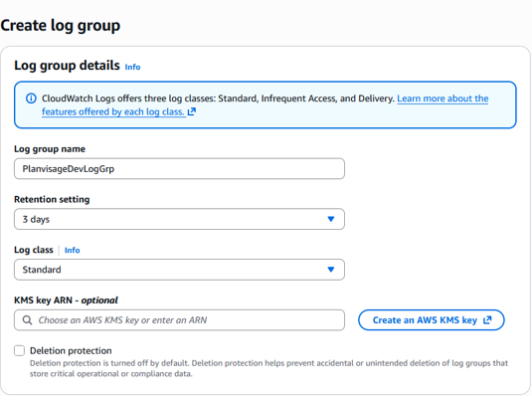Click the 'KMS key ARN - optional' label
Viewport: 532px width, 396px height.
click(x=66, y=300)
